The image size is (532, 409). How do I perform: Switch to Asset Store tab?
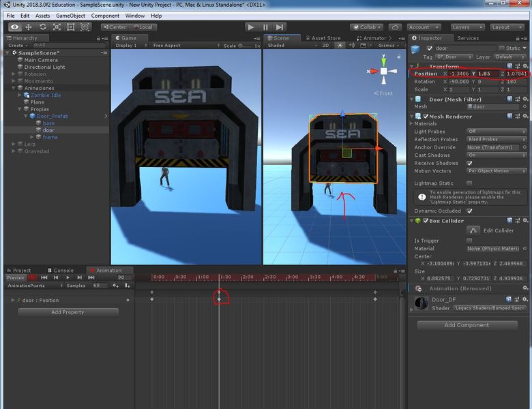click(323, 38)
